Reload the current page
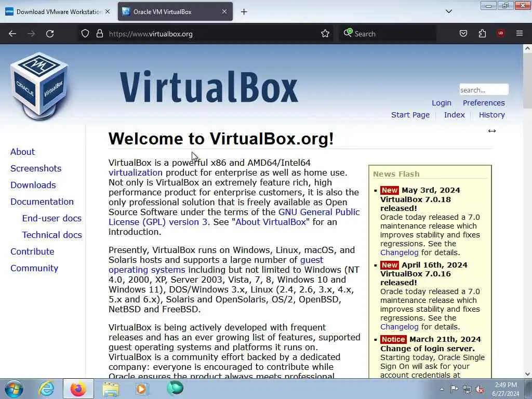 point(50,34)
